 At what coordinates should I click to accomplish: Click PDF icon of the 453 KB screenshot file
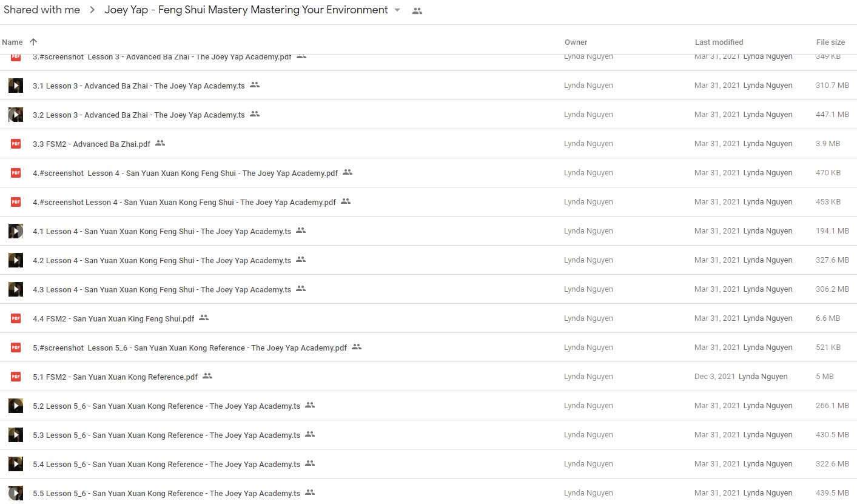[16, 202]
